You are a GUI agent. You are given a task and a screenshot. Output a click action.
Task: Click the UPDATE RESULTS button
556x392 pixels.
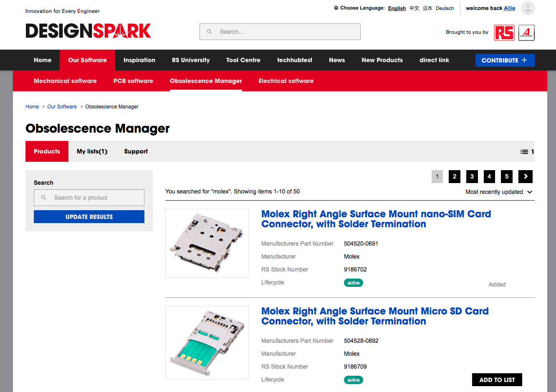point(89,216)
